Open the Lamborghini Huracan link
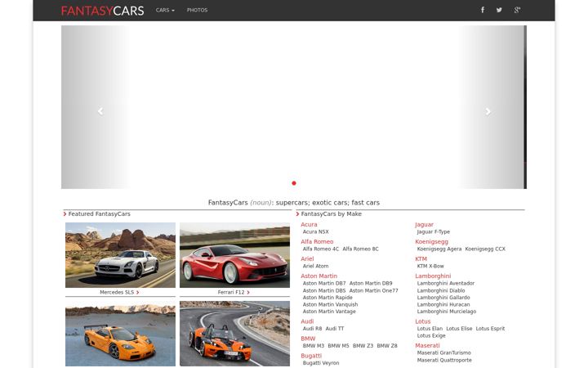Viewport: 588px width, 368px height. tap(443, 304)
